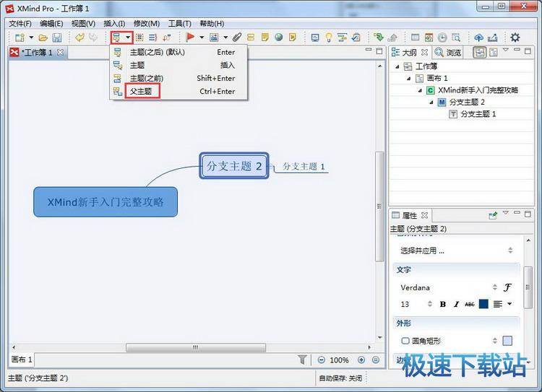542x392 pixels.
Task: Zoom out with the minus button
Action: tap(321, 360)
